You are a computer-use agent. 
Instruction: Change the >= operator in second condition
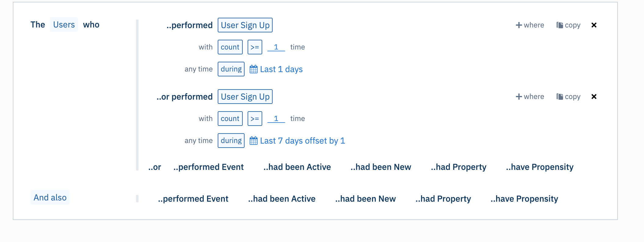tap(255, 119)
